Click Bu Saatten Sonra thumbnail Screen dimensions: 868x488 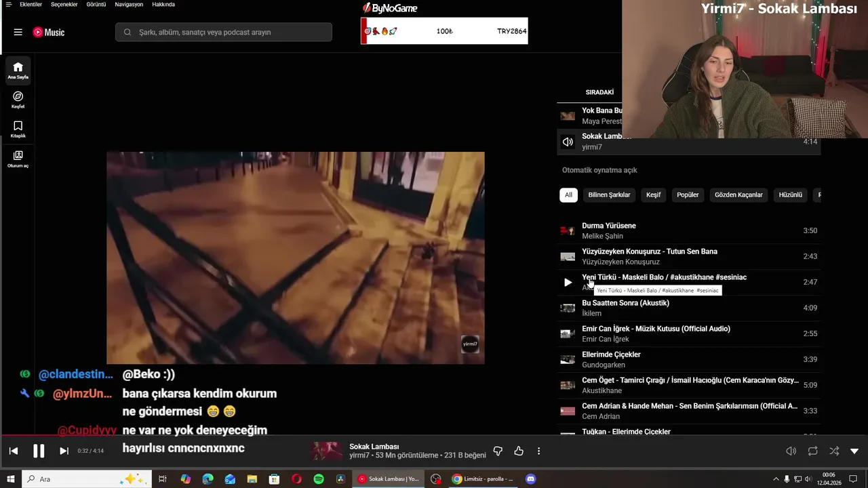568,308
